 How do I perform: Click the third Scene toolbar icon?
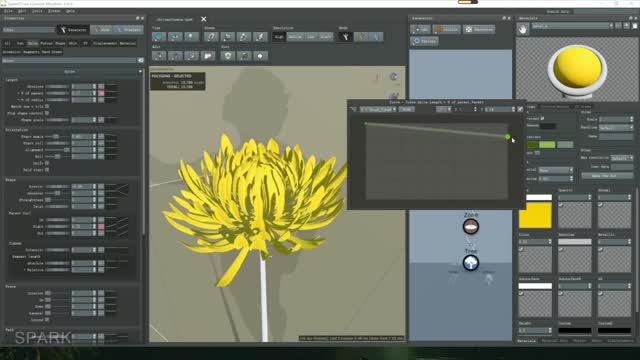coord(244,37)
